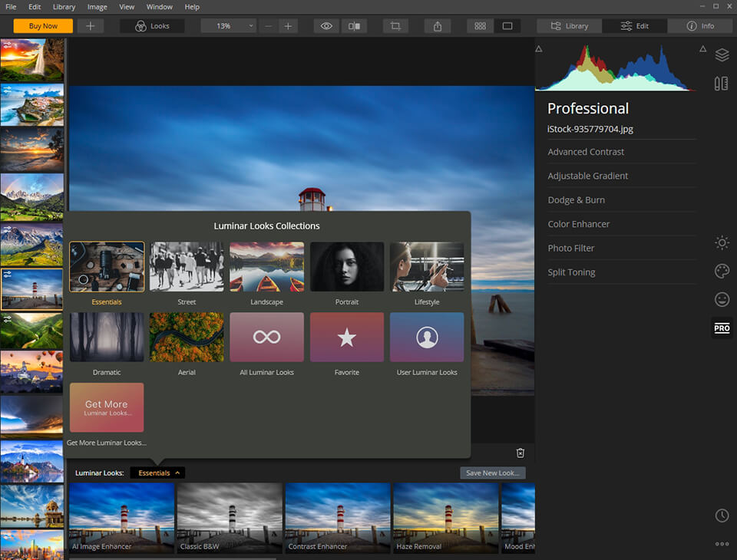Click the trash icon above Looks strip
This screenshot has height=560, width=737.
[x=521, y=453]
